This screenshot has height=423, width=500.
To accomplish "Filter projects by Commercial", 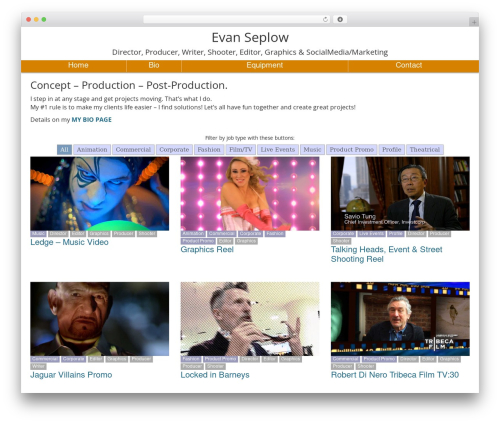I will [133, 150].
